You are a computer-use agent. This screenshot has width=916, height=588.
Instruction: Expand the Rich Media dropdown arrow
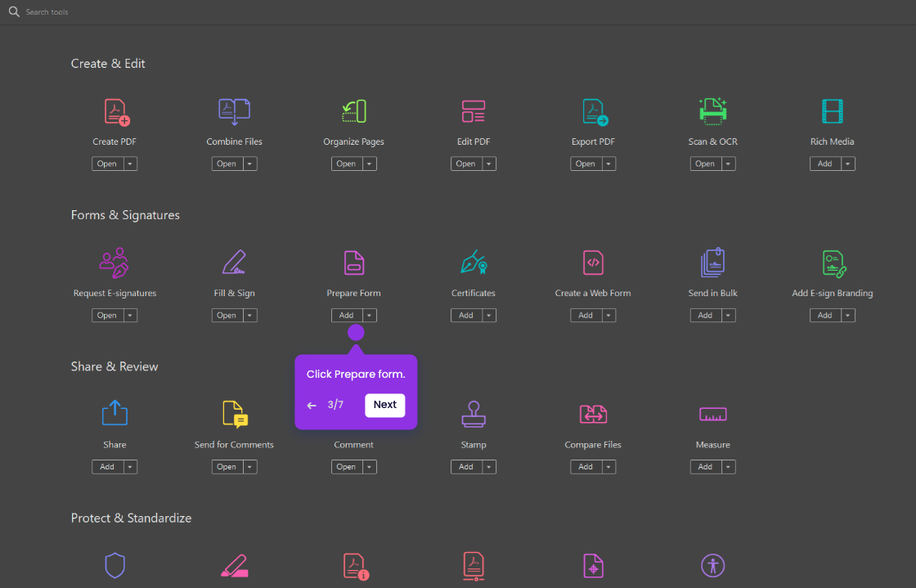[847, 164]
